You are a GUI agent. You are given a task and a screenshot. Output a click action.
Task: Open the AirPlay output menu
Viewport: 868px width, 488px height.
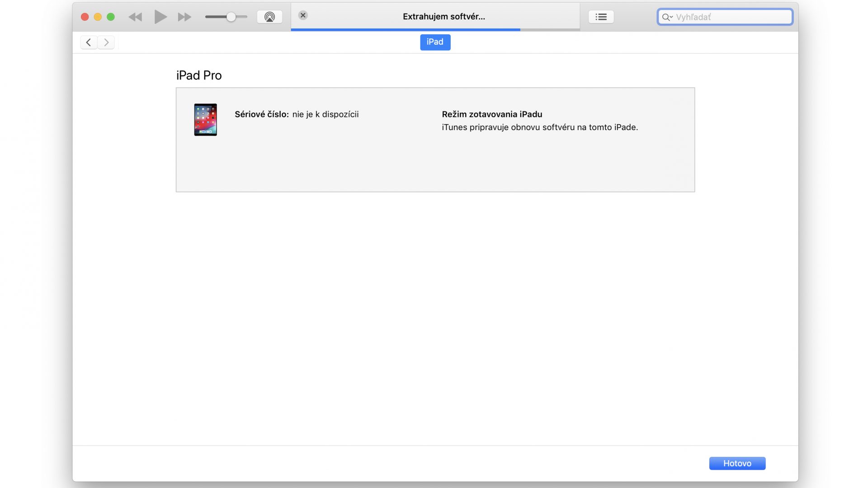coord(269,17)
